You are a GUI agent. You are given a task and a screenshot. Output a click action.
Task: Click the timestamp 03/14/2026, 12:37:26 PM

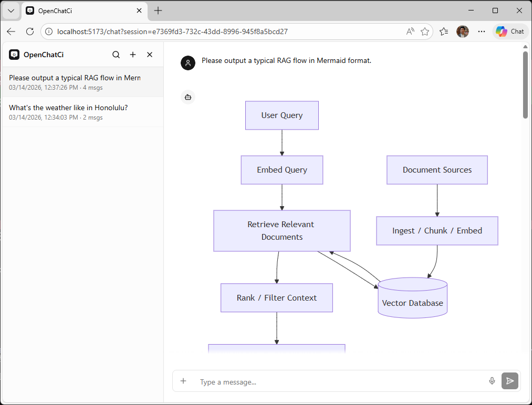44,88
